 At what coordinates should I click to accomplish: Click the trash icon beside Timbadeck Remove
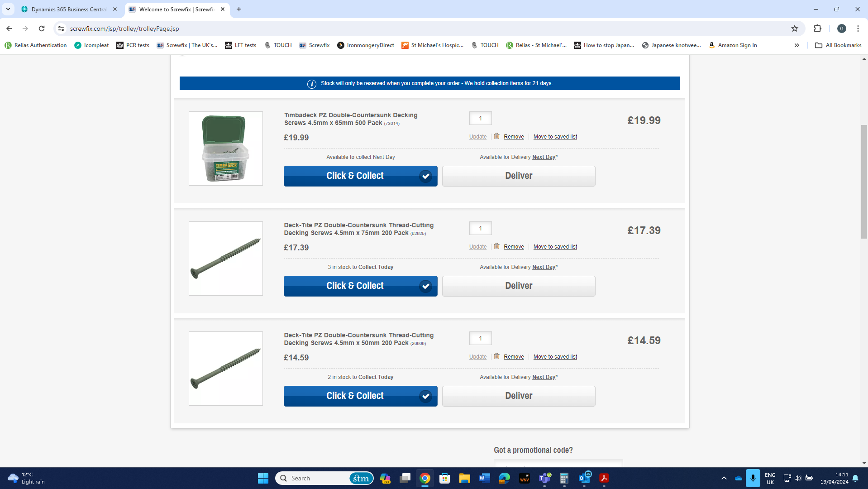point(496,136)
